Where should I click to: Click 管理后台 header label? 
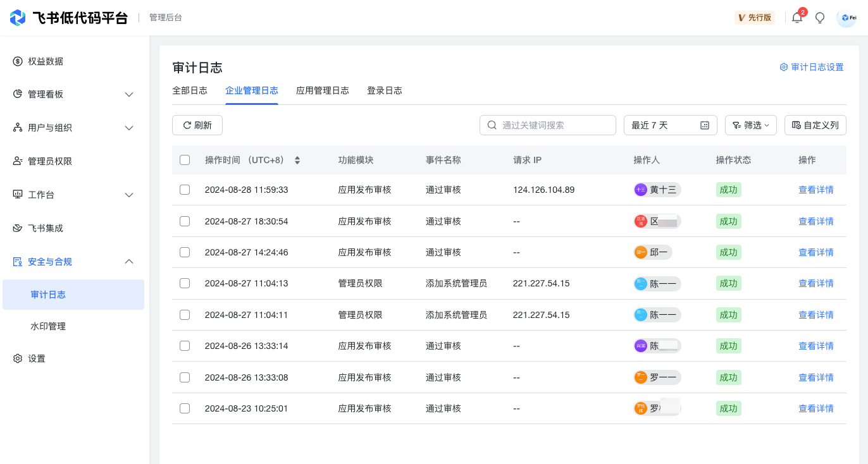tap(166, 18)
